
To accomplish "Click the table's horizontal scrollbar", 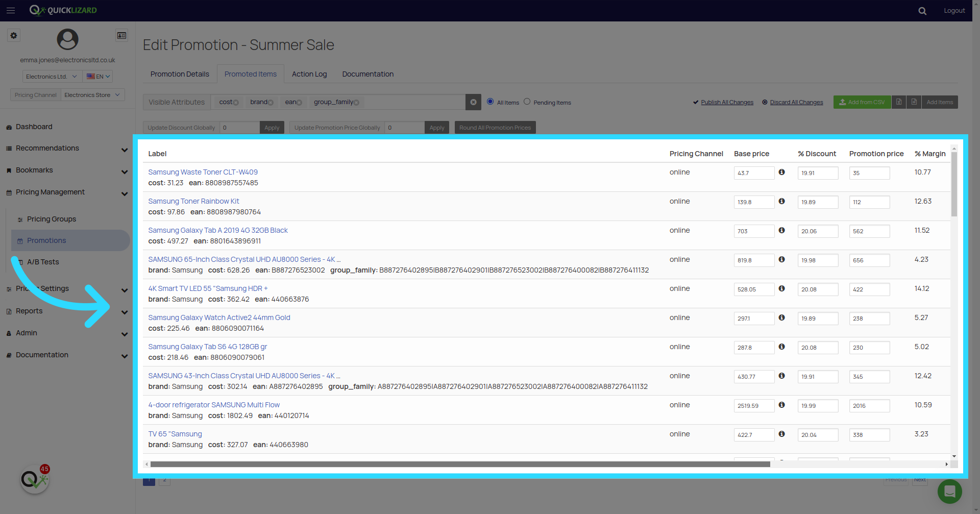I will 459,464.
